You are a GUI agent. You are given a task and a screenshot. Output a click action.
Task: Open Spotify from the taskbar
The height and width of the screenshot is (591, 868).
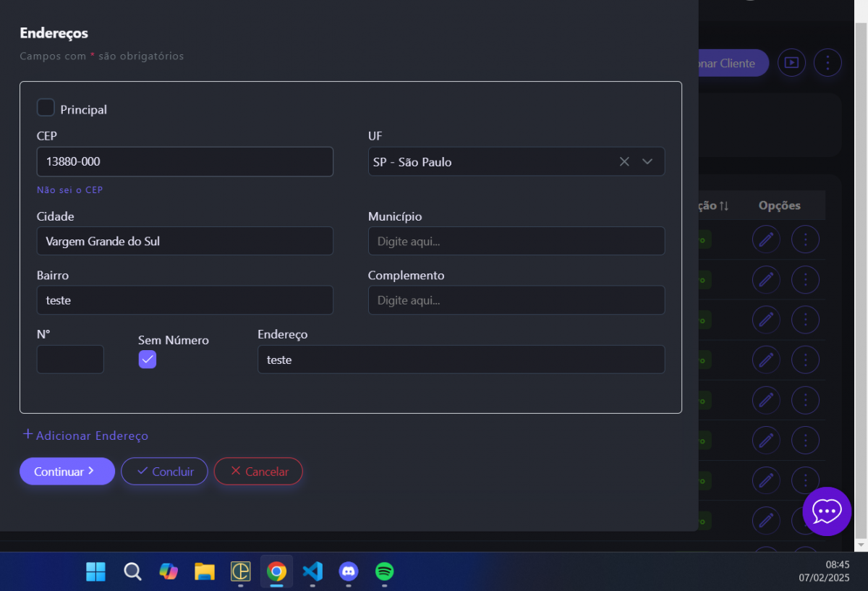(x=385, y=571)
